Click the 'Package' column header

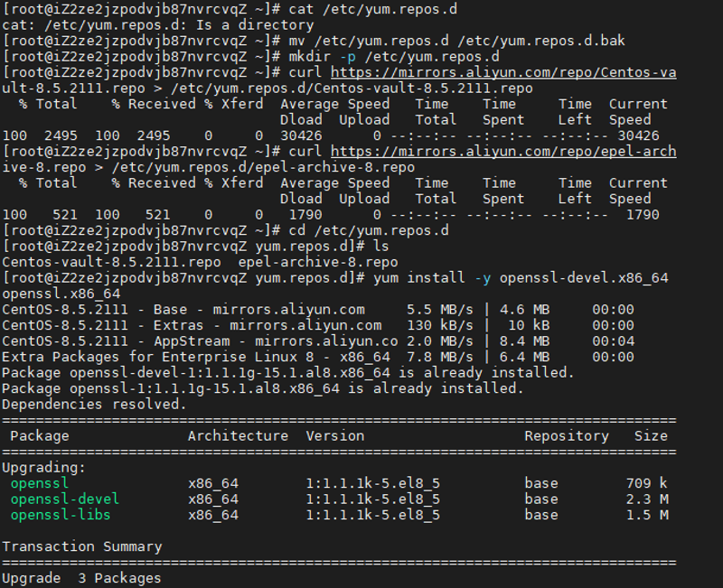click(40, 436)
